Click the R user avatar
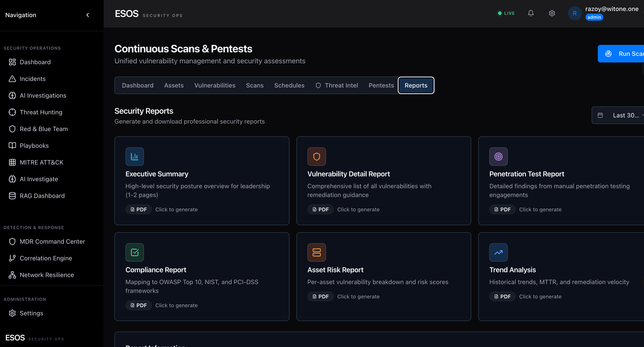 [x=574, y=13]
